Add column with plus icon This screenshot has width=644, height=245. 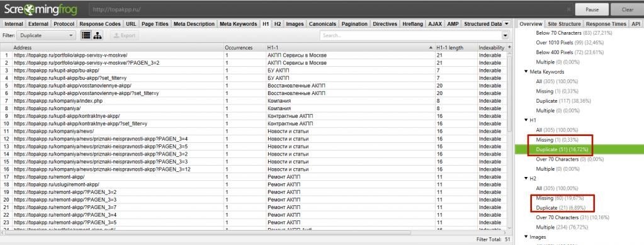[510, 48]
